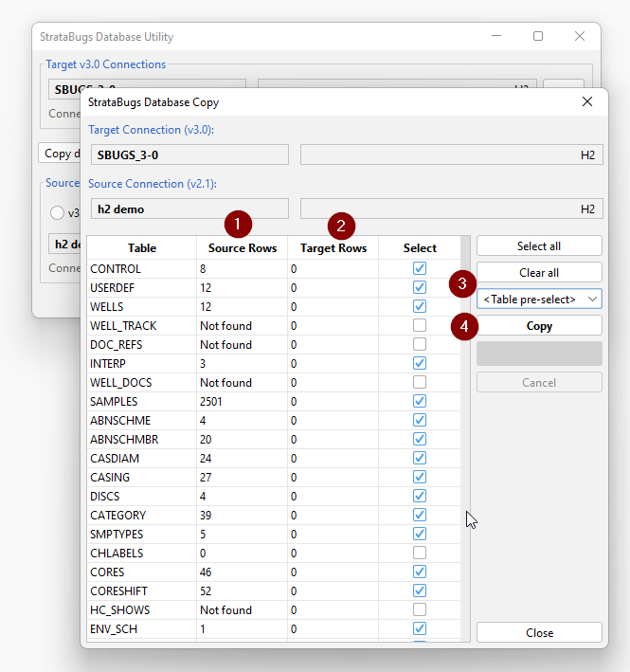Click the CONTROL table name cell

(142, 269)
